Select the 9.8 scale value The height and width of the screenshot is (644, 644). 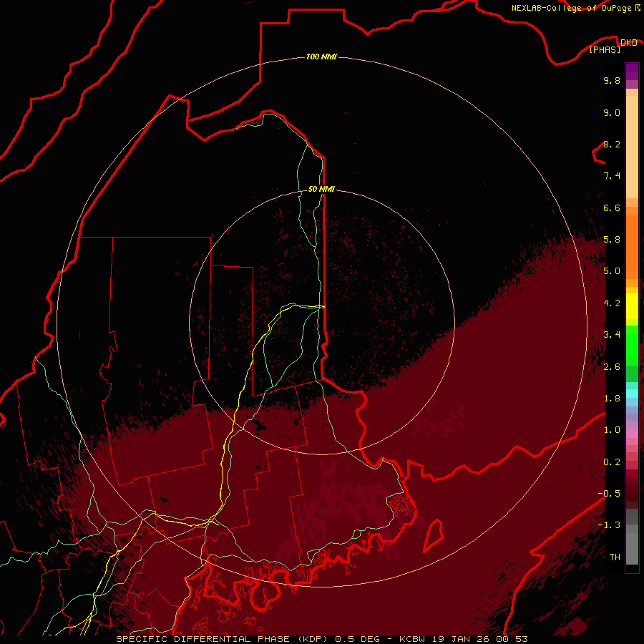pos(612,80)
